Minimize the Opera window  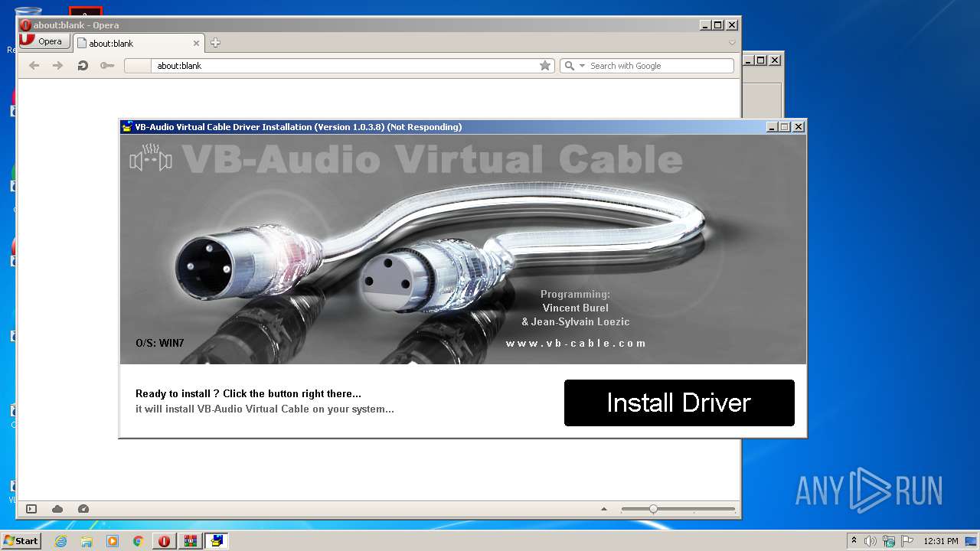705,25
